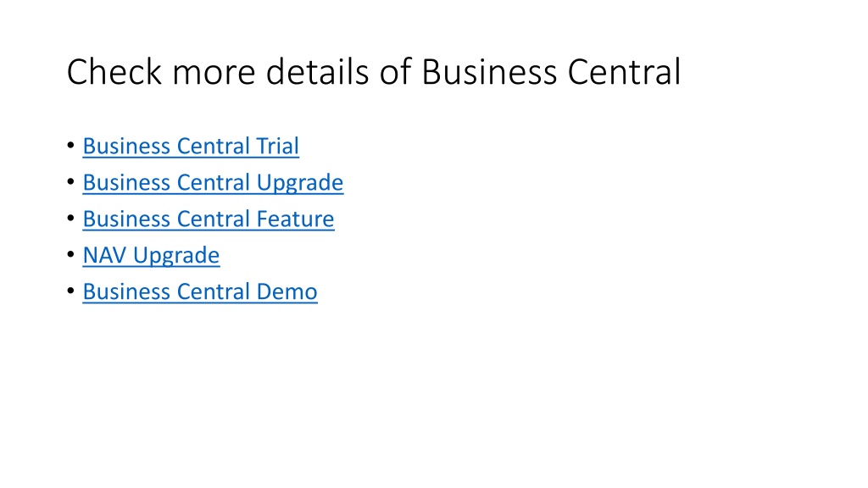
Task: Place cursor on word more in title
Action: point(214,72)
